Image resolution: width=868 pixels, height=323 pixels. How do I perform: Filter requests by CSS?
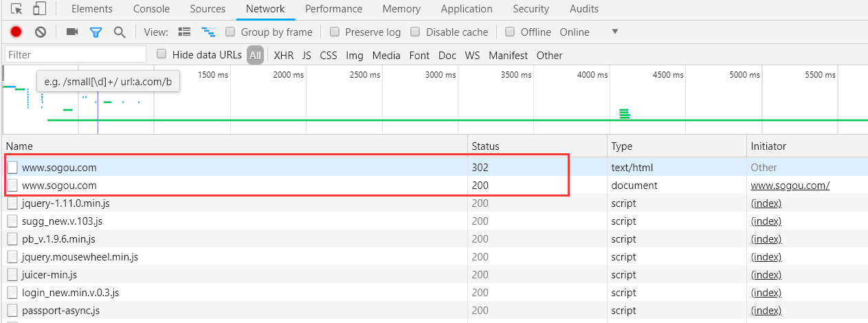pyautogui.click(x=329, y=55)
